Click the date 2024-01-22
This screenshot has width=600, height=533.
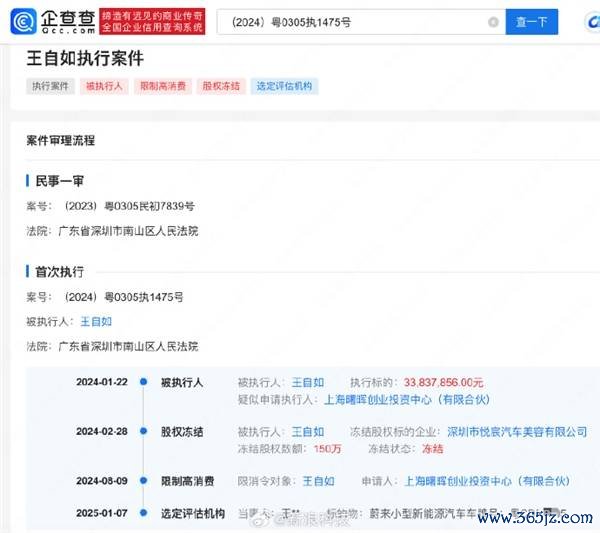(102, 382)
